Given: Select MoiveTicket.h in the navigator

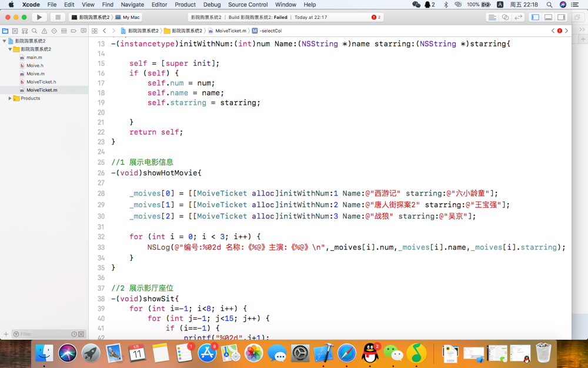Looking at the screenshot, I should [x=41, y=82].
